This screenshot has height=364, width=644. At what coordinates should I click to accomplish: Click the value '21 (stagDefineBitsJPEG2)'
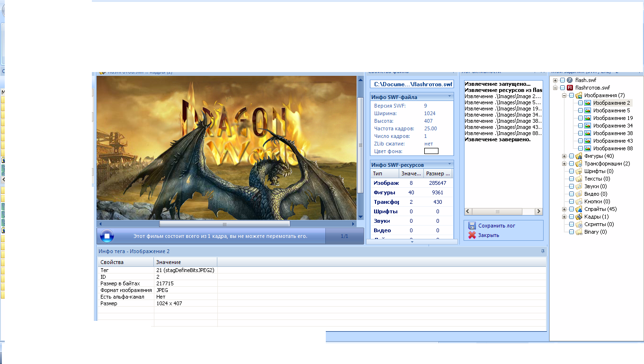185,270
